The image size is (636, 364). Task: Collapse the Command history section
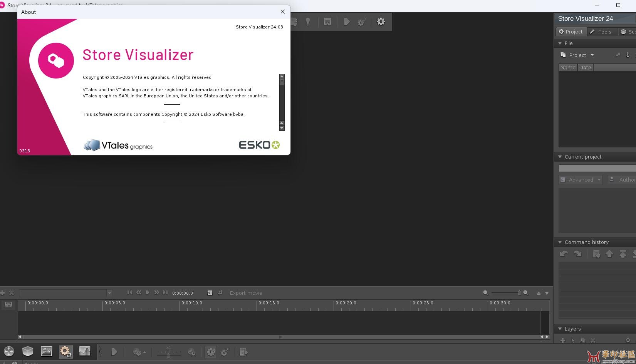[560, 242]
